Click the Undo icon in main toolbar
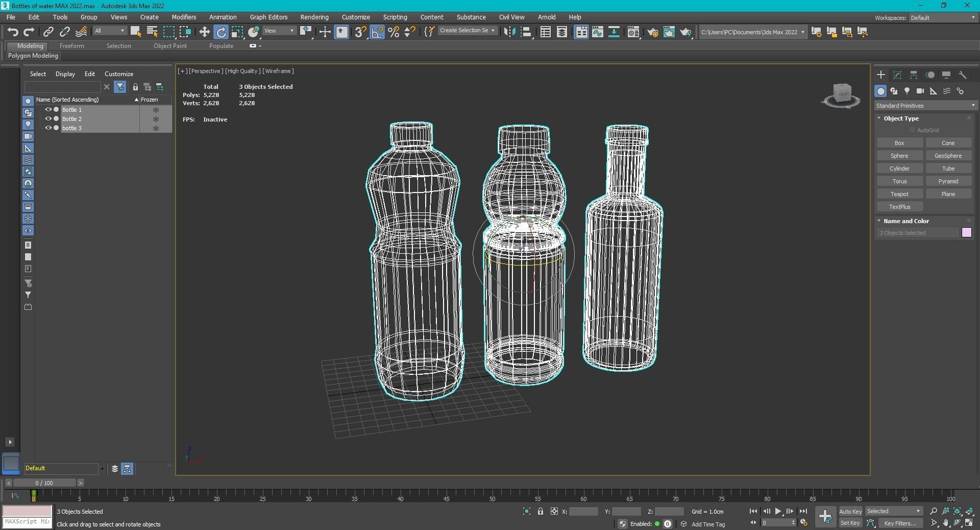 (12, 32)
